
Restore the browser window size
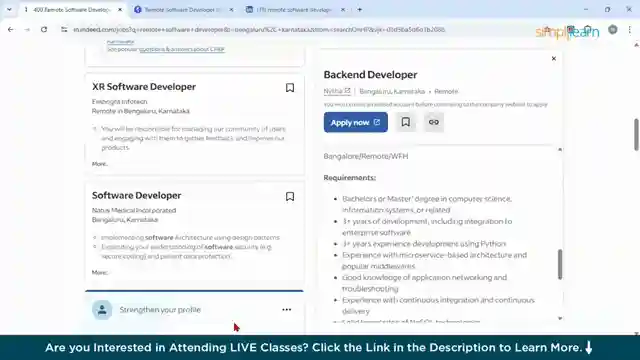(x=607, y=9)
